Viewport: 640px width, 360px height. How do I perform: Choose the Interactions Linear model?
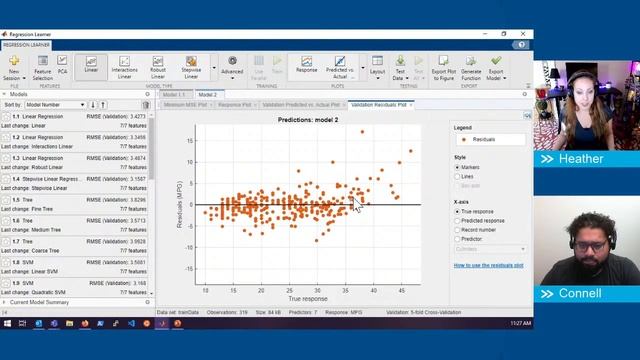click(124, 67)
